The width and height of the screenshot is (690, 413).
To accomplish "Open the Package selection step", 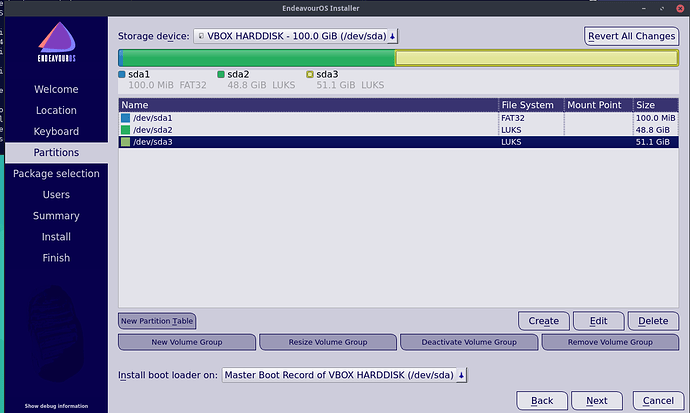I will click(x=56, y=174).
